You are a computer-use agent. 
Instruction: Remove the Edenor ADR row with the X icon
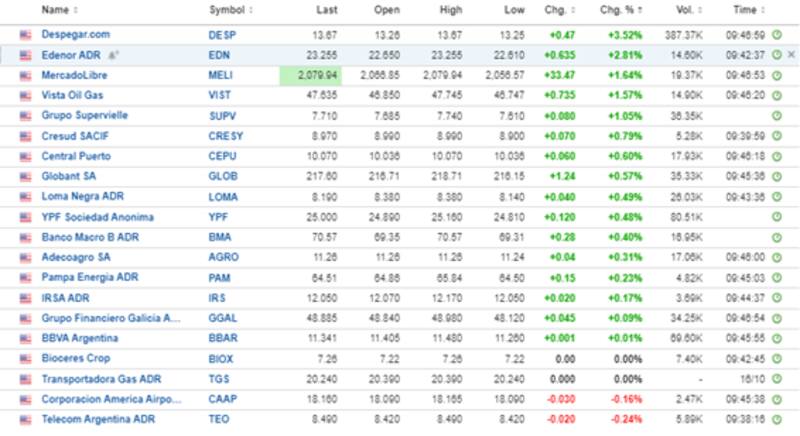tap(792, 55)
